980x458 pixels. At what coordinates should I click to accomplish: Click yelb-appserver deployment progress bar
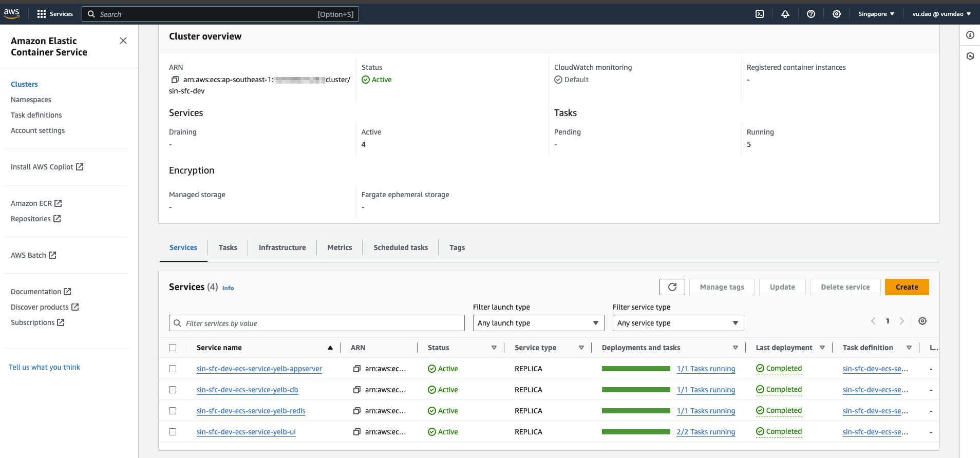[636, 369]
